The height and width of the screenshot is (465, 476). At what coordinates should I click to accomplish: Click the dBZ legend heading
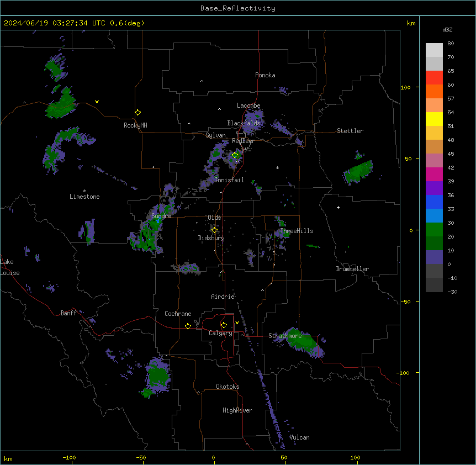(447, 30)
